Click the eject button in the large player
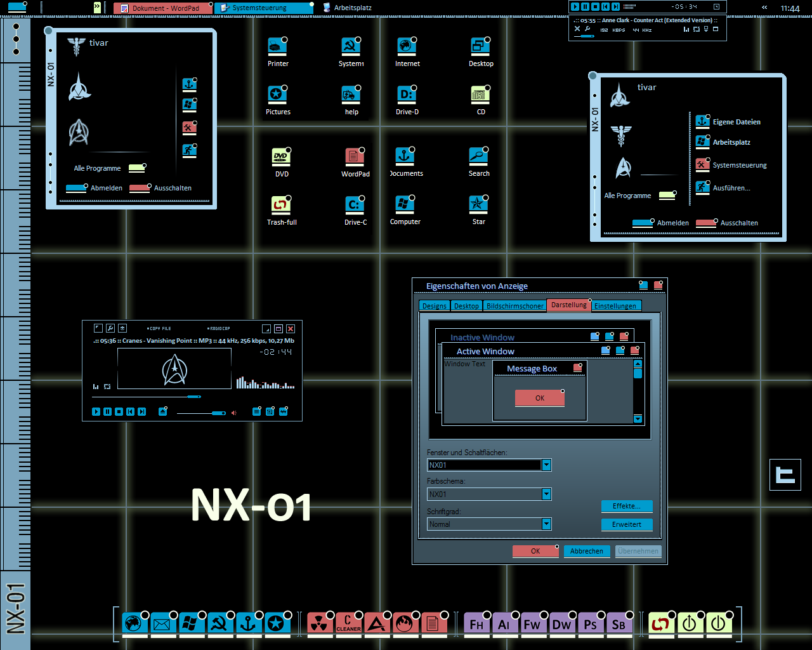This screenshot has height=650, width=812. click(162, 412)
